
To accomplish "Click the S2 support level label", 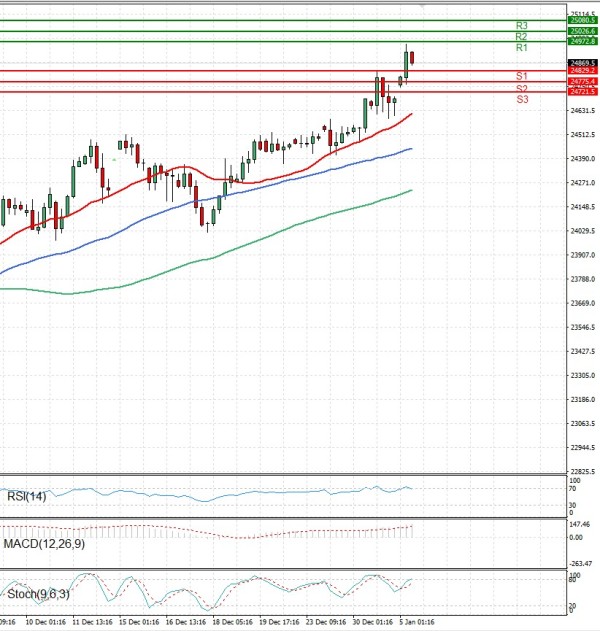I will 522,88.
